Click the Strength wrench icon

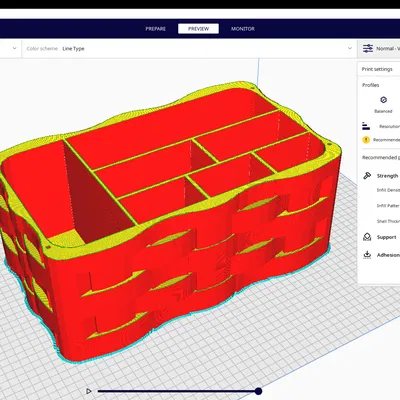[367, 176]
